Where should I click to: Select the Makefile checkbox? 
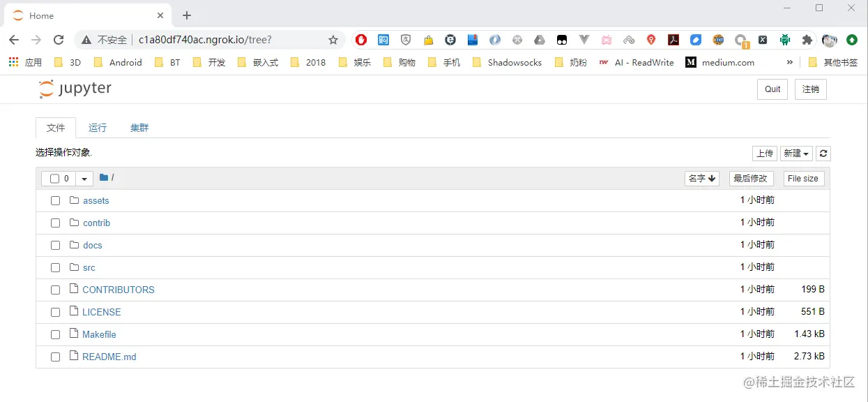[55, 334]
